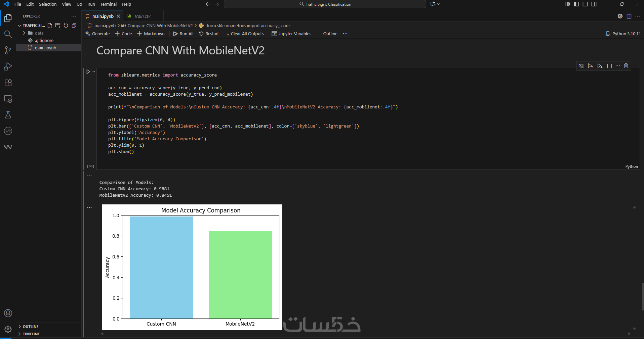
Task: Open the Search view in activity bar
Action: click(x=8, y=34)
